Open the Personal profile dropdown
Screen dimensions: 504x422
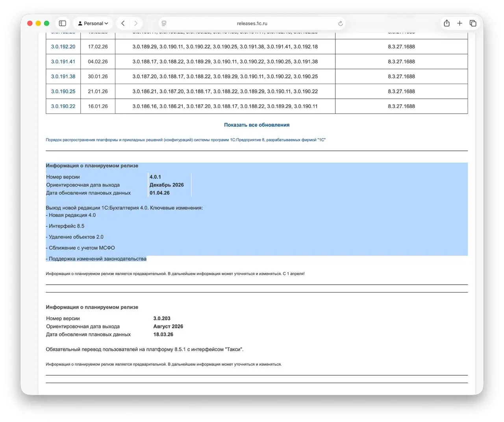93,23
